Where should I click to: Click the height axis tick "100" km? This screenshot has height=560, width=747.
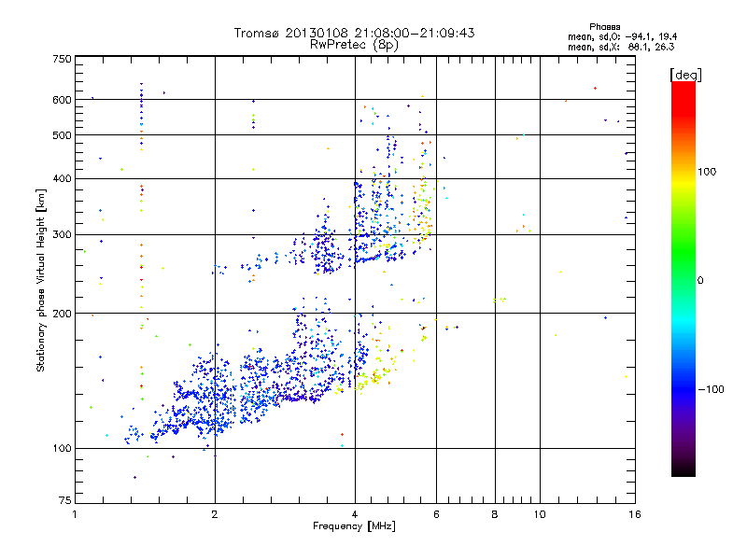click(x=62, y=449)
